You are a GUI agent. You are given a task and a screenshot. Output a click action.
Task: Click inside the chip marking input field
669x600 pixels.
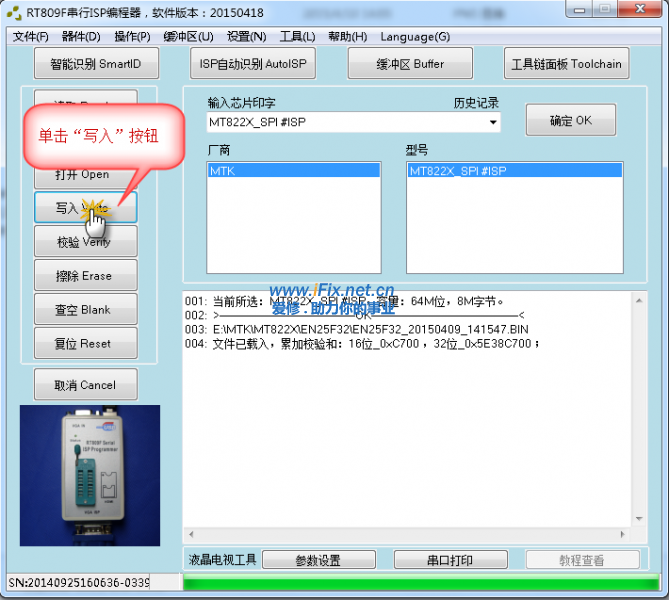point(340,123)
